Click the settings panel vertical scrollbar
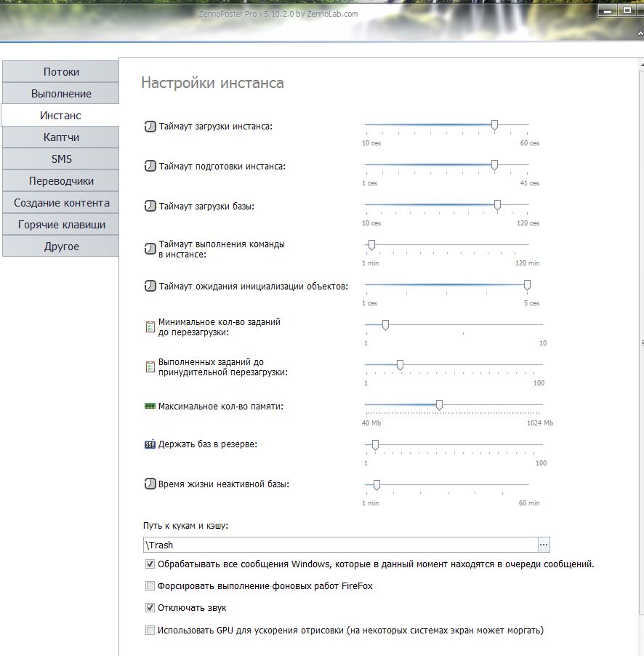 642,343
